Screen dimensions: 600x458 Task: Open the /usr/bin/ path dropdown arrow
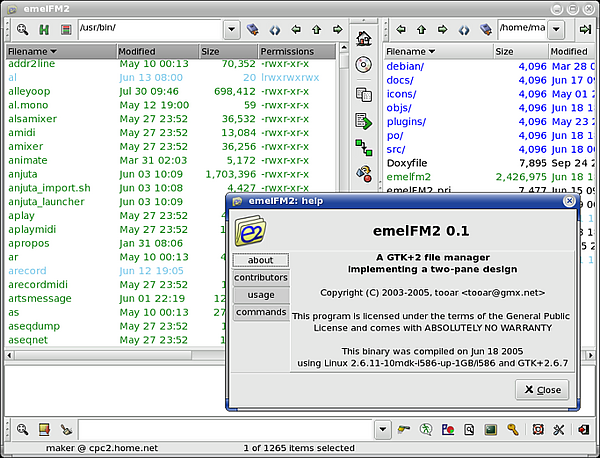pos(231,30)
